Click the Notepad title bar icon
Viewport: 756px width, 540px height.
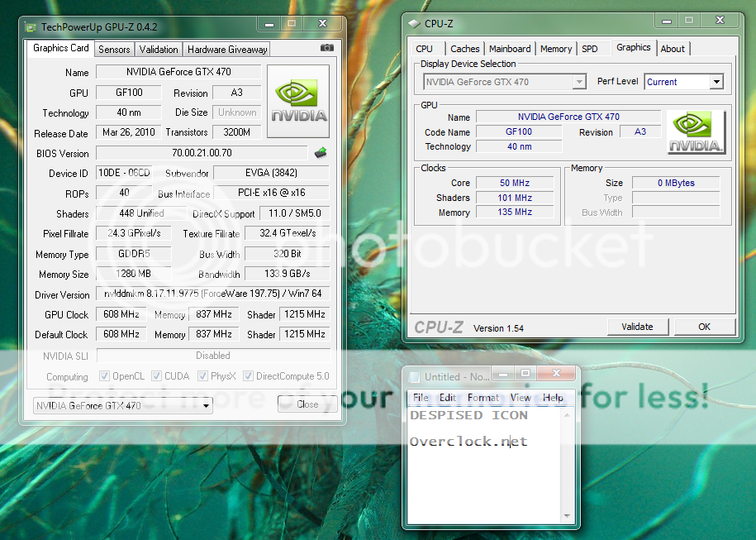pyautogui.click(x=414, y=376)
